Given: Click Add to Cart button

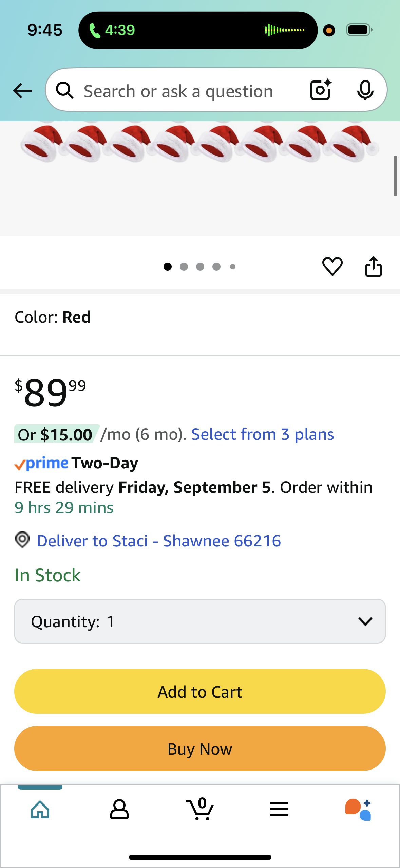Looking at the screenshot, I should click(200, 691).
